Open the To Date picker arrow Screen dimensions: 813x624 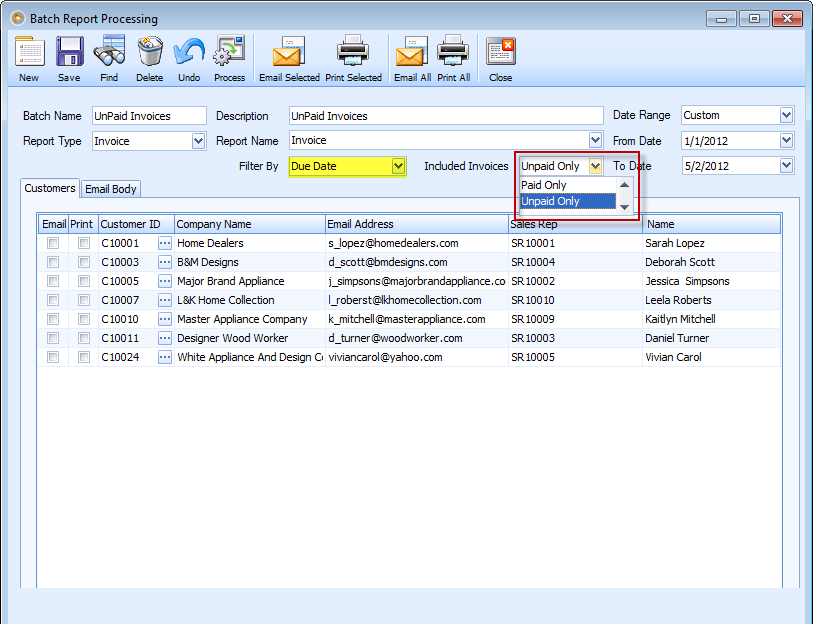coord(787,166)
